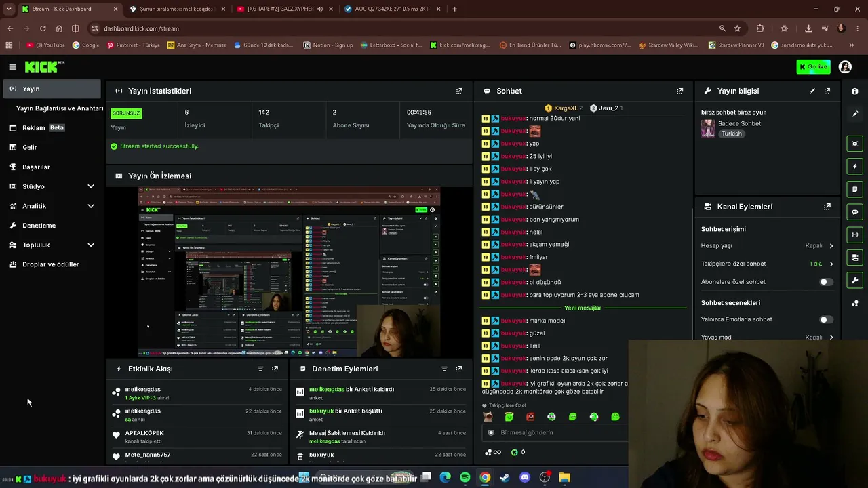Viewport: 868px width, 488px height.
Task: Toggle the channel actions widget in the right rail
Action: 854,258
